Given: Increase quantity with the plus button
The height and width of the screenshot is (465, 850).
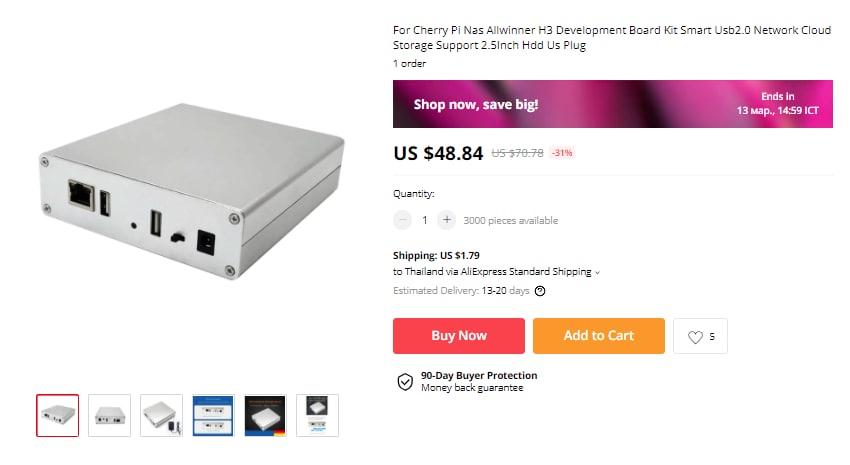Looking at the screenshot, I should coord(447,220).
